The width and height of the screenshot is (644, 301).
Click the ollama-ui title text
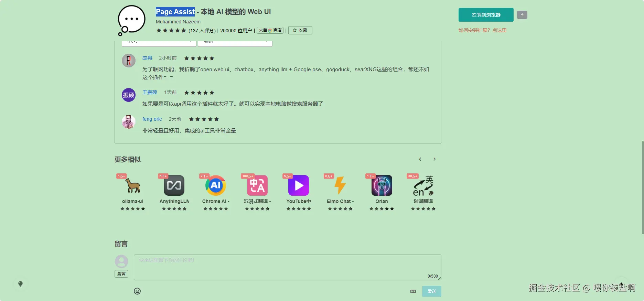[132, 201]
